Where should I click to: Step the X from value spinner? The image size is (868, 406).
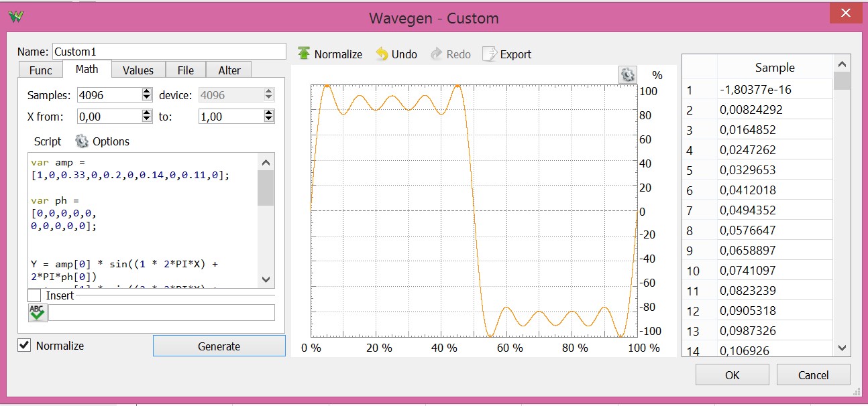[147, 117]
